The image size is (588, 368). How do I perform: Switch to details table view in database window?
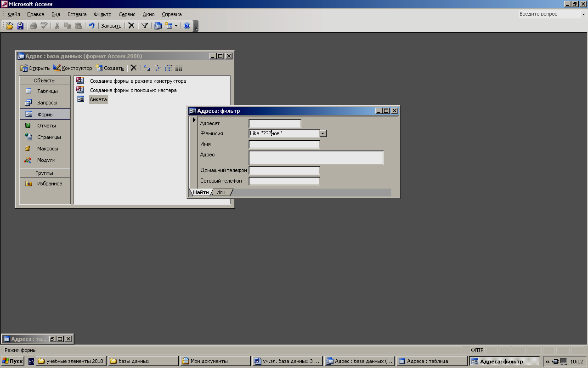(179, 68)
